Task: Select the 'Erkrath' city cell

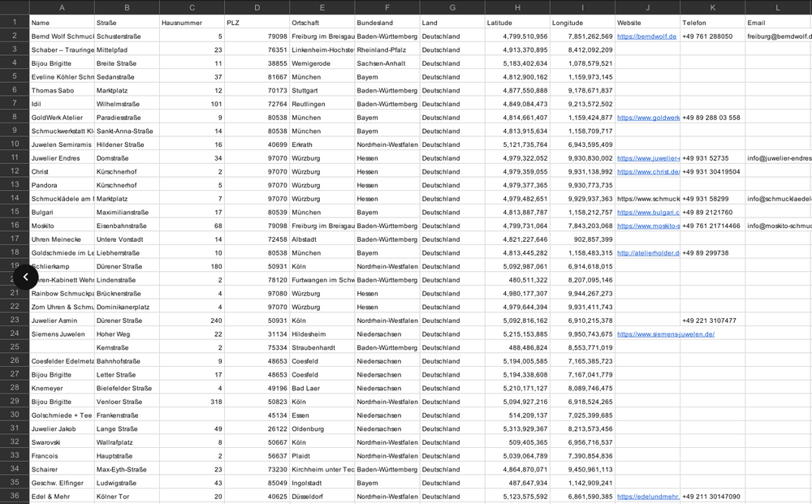Action: [322, 144]
